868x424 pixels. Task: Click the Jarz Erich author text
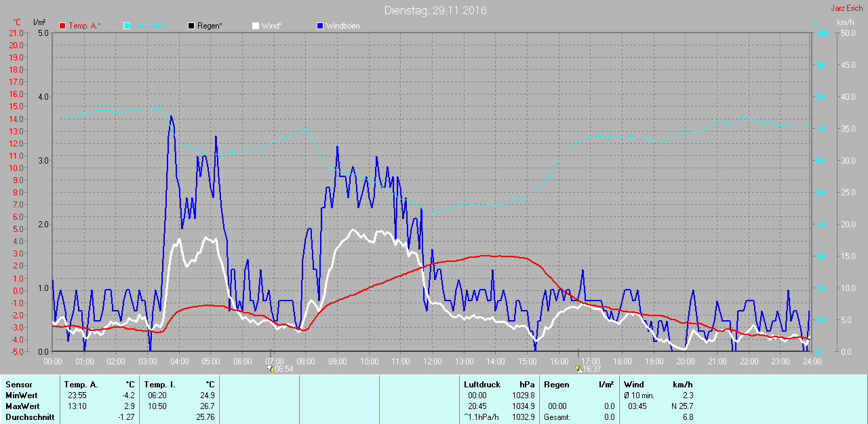point(846,8)
